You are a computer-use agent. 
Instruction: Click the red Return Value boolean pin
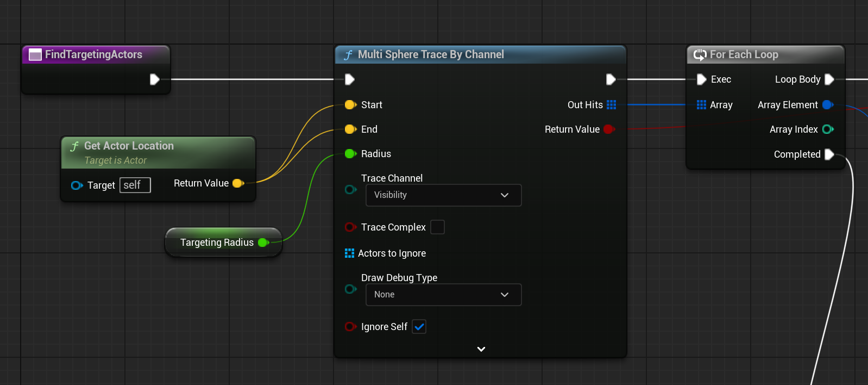click(x=609, y=129)
